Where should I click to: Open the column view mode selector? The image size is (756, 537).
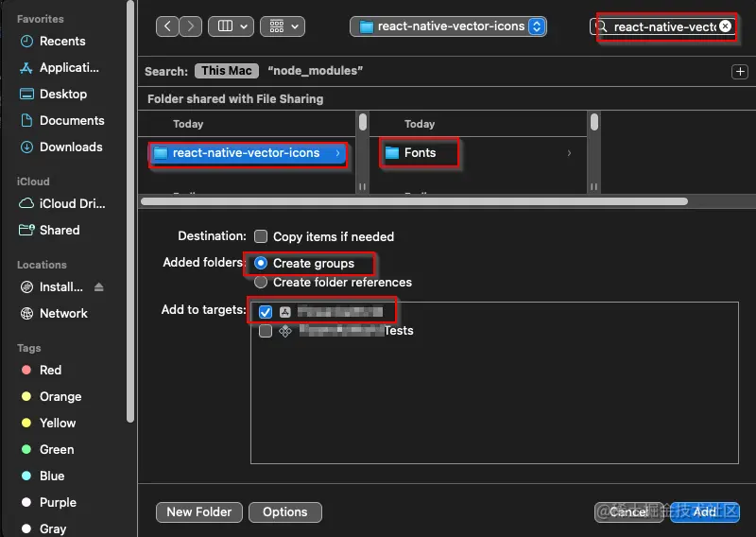coord(232,26)
